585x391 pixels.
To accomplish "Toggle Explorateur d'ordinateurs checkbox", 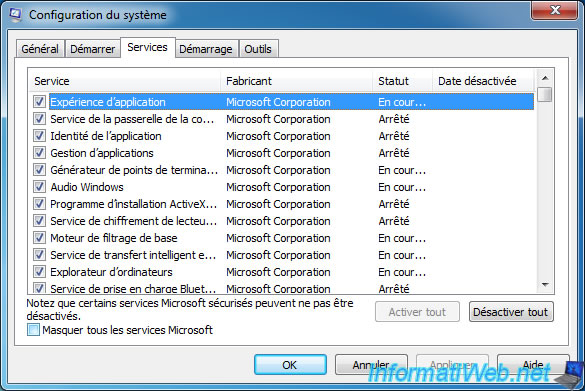I will pos(40,272).
